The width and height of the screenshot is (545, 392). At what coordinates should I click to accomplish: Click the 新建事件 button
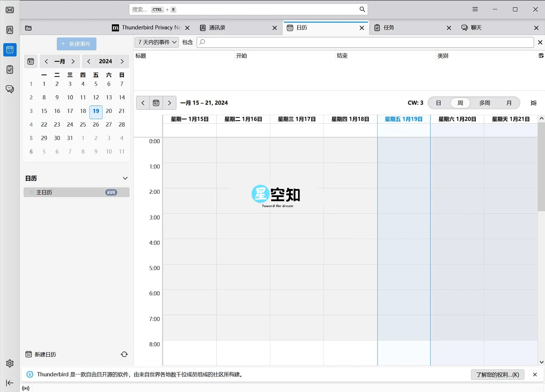coord(76,43)
